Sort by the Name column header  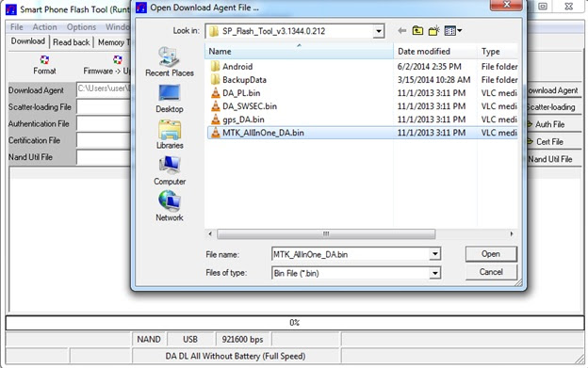click(x=299, y=51)
